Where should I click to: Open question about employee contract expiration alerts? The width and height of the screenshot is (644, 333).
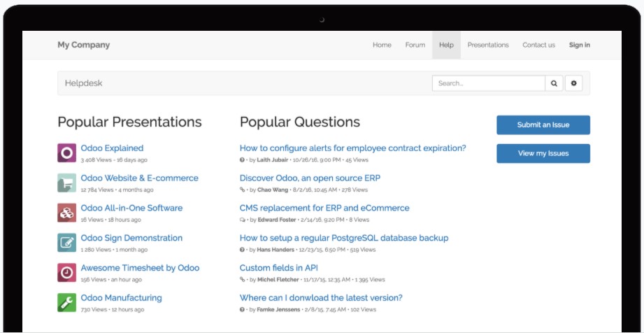[353, 148]
